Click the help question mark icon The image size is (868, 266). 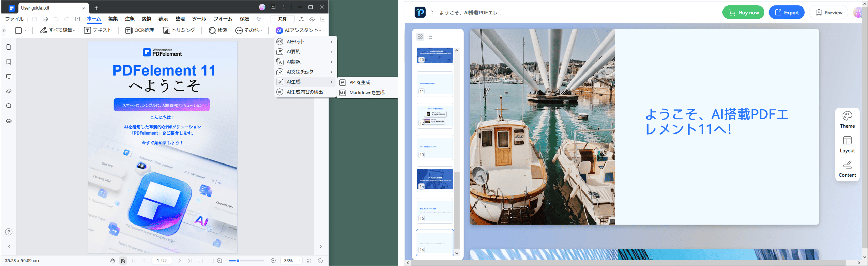tap(9, 232)
